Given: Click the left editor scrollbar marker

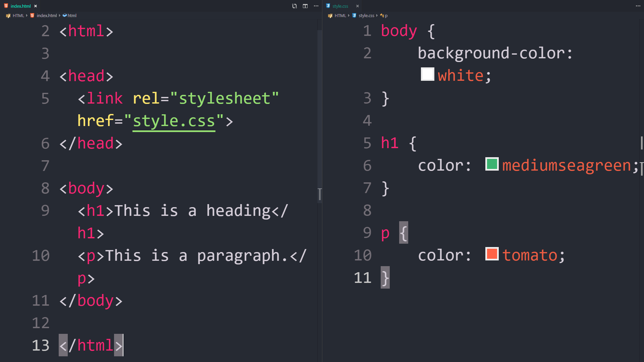Looking at the screenshot, I should point(320,194).
